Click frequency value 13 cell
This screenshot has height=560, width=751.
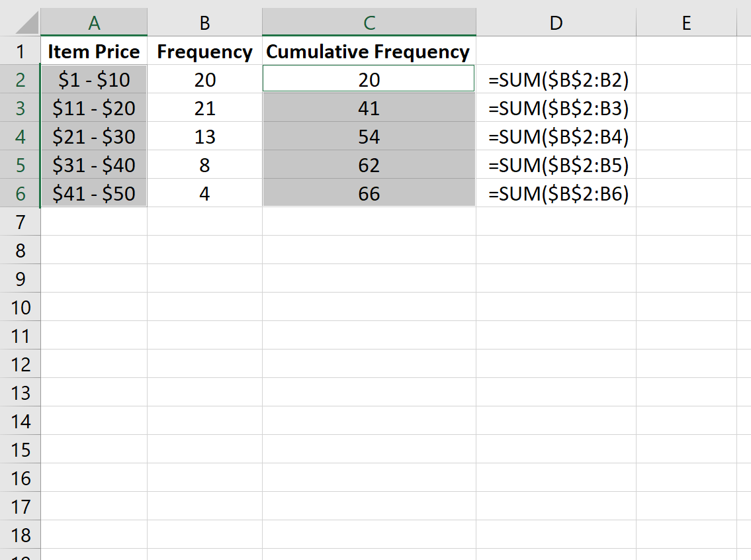204,137
